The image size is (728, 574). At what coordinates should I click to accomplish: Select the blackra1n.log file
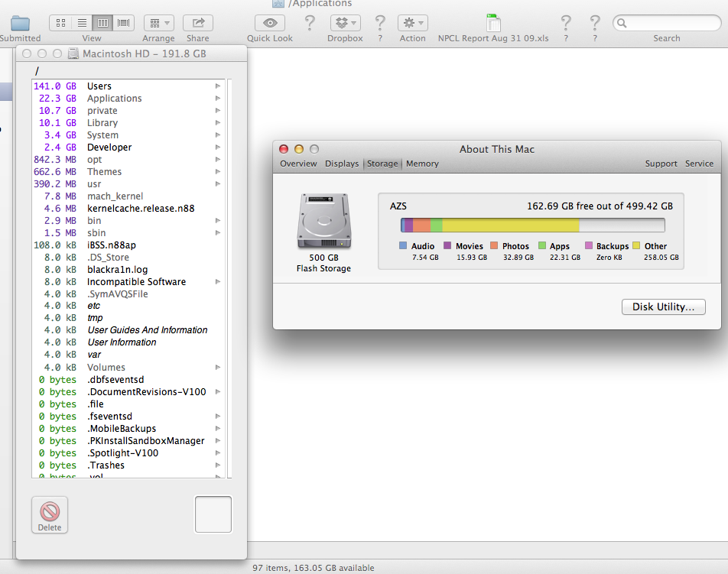pyautogui.click(x=128, y=270)
